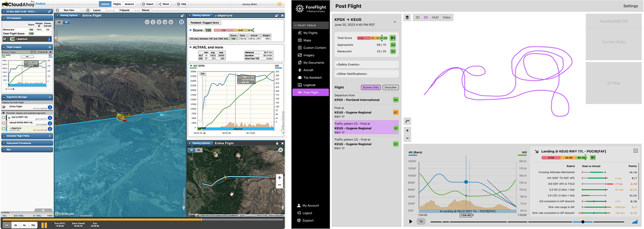Viewport: 644px width, 229px height.
Task: Open Trip Assistant in ForeFlight sidebar
Action: pos(310,78)
